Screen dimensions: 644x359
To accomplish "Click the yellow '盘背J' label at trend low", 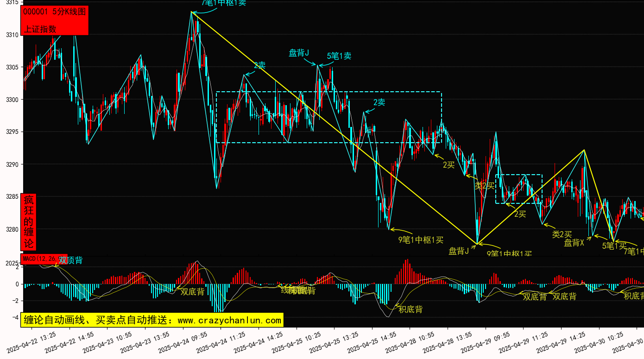I will click(x=459, y=251).
